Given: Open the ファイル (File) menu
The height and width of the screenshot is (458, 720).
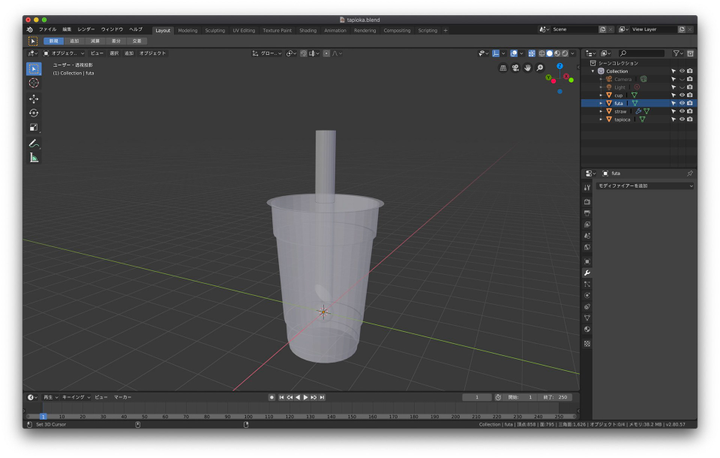Looking at the screenshot, I should click(x=47, y=30).
